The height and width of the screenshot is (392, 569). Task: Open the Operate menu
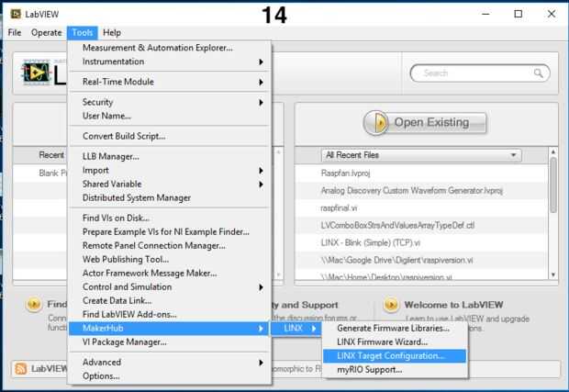click(47, 33)
